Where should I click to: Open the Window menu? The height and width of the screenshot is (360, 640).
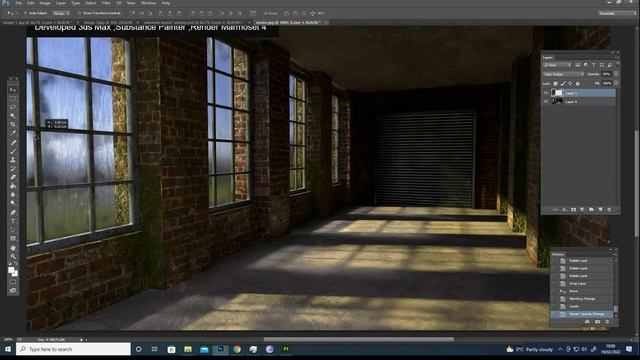[148, 3]
